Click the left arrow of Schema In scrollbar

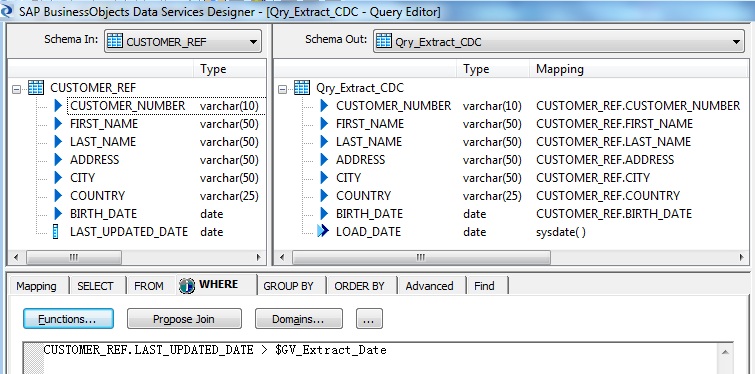(x=16, y=258)
